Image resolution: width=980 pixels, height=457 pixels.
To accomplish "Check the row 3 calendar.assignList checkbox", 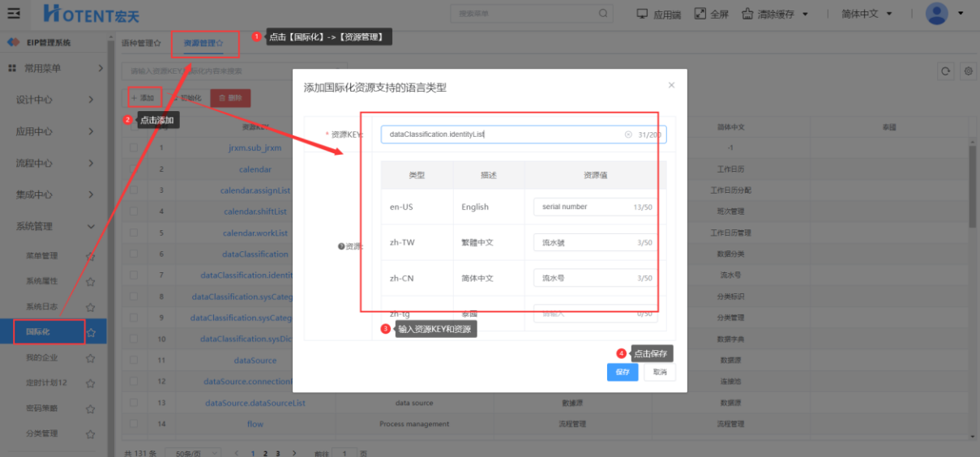I will (135, 190).
